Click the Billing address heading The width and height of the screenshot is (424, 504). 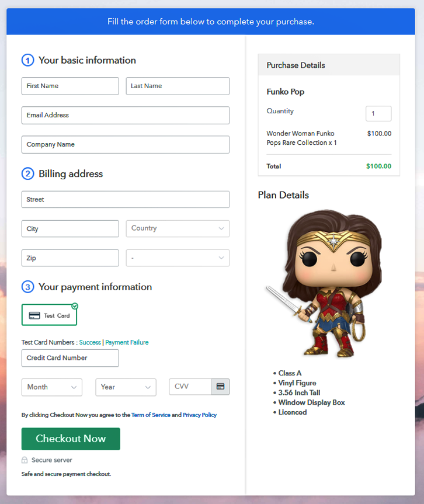[71, 173]
